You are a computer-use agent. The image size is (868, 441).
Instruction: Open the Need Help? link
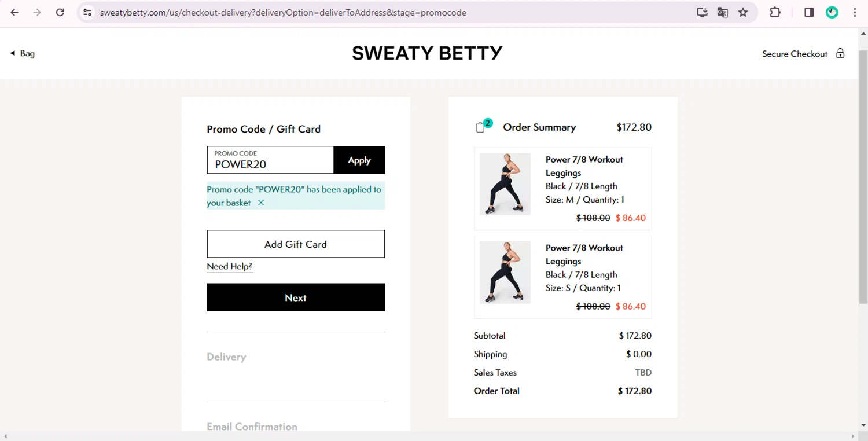pyautogui.click(x=230, y=266)
